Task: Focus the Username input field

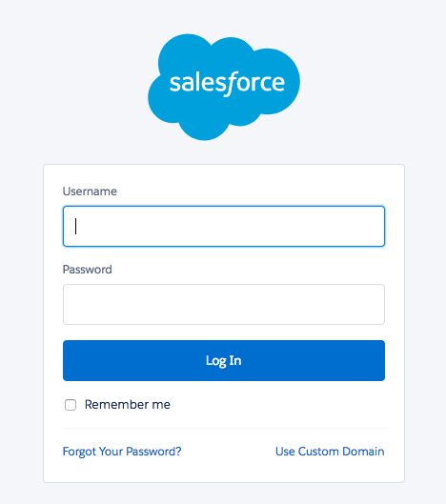Action: pyautogui.click(x=224, y=227)
